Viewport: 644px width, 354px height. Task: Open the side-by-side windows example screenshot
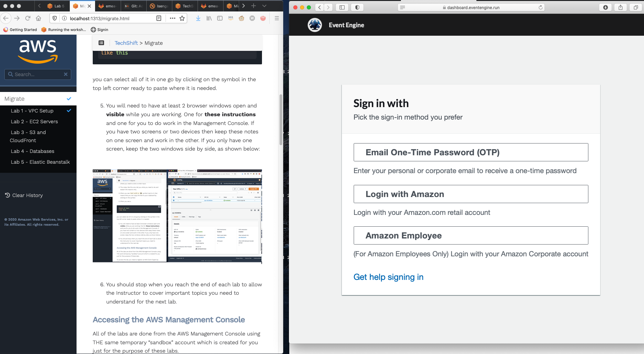[x=177, y=216]
